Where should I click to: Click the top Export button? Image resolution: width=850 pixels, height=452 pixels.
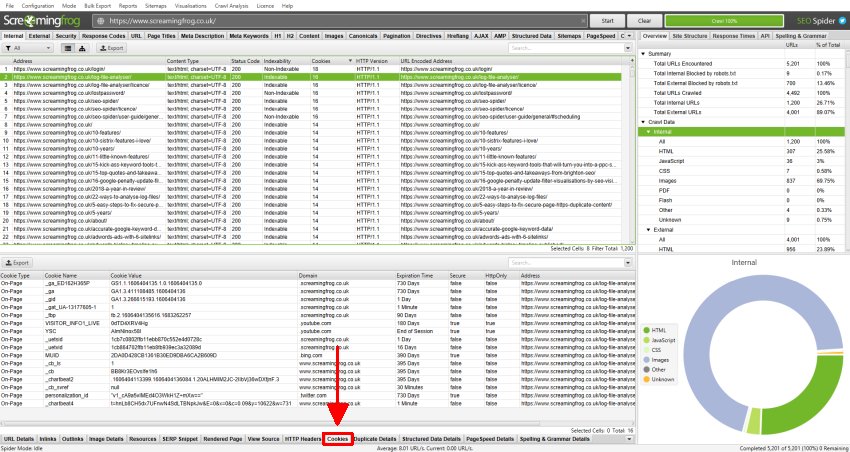(112, 48)
